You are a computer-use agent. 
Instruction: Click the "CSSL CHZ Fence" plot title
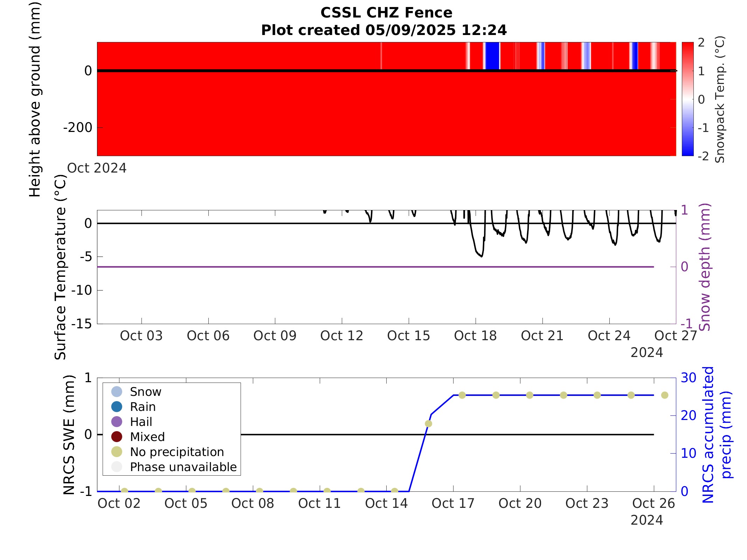(386, 13)
